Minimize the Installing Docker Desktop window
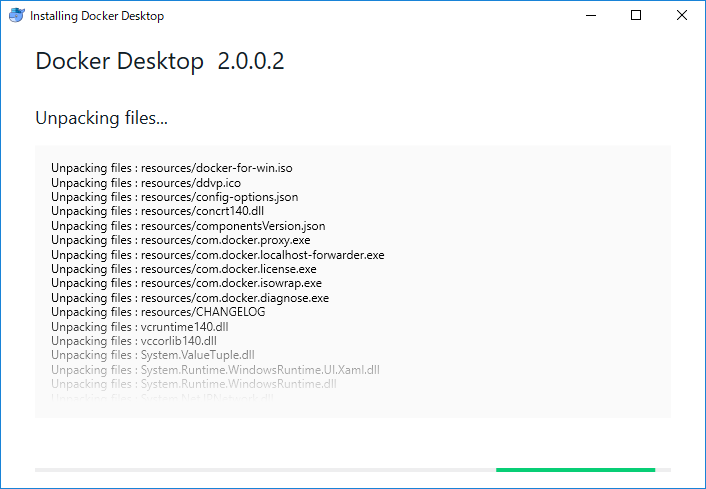The height and width of the screenshot is (489, 706). (x=591, y=15)
